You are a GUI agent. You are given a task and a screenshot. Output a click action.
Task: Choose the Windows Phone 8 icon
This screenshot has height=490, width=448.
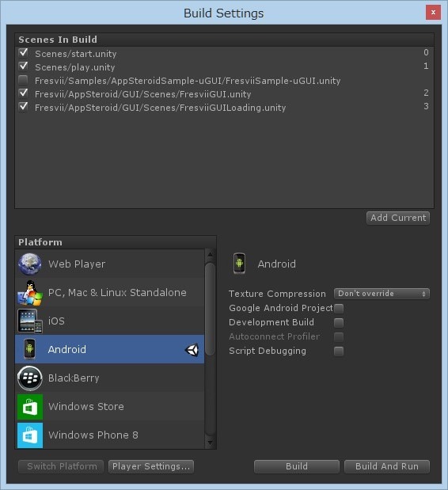click(x=30, y=435)
